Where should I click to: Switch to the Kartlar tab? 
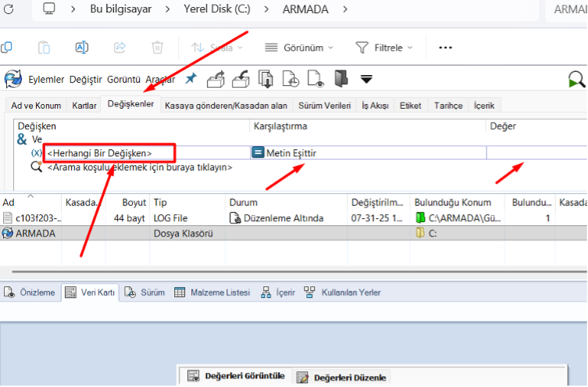(84, 106)
